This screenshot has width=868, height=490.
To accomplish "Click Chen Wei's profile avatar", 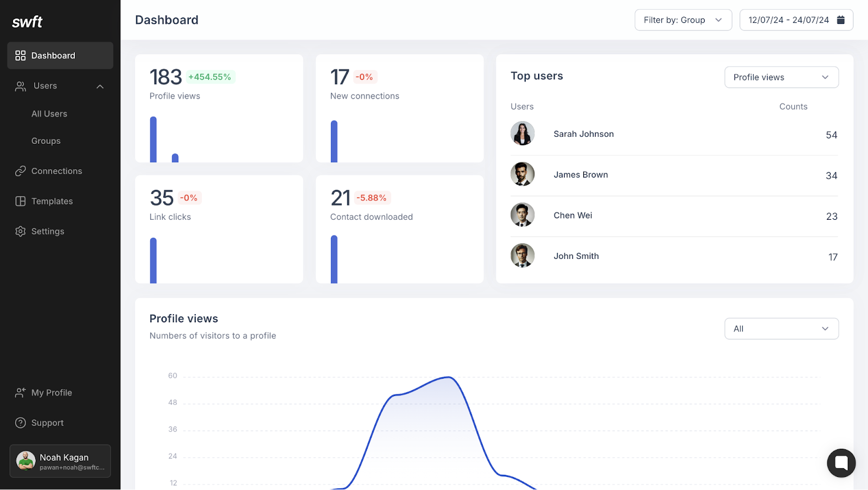I will click(522, 215).
